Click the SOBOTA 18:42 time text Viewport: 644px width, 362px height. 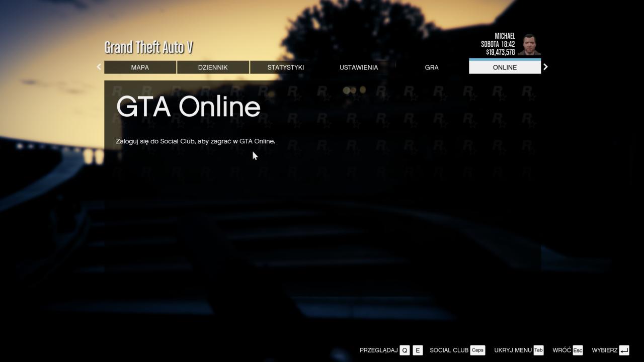click(498, 44)
